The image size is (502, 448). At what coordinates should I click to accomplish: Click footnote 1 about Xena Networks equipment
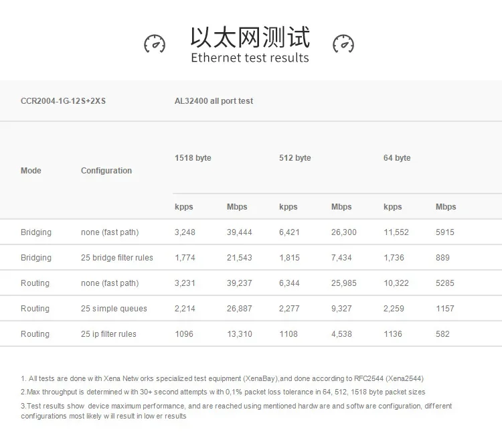(x=222, y=378)
